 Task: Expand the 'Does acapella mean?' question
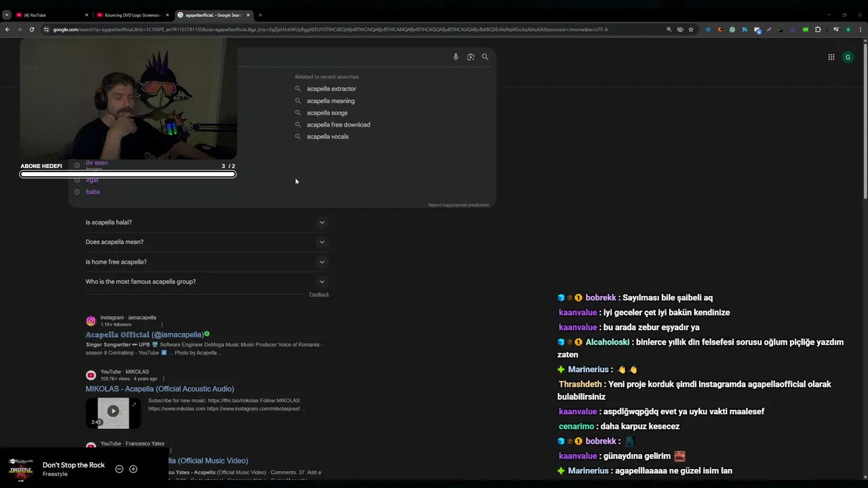[205, 242]
